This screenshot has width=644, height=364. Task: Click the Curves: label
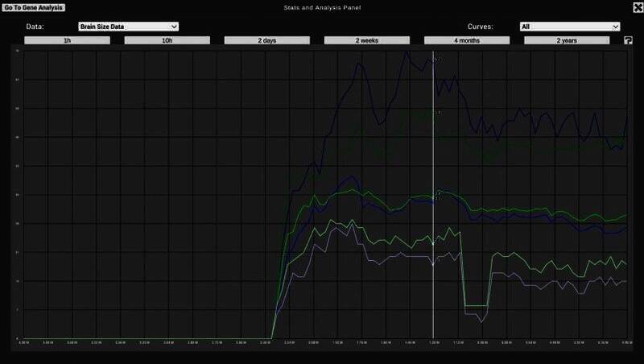pyautogui.click(x=479, y=27)
